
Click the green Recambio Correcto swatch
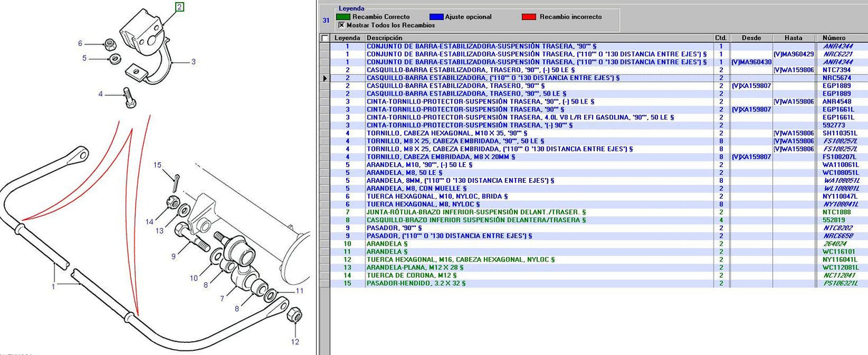342,16
